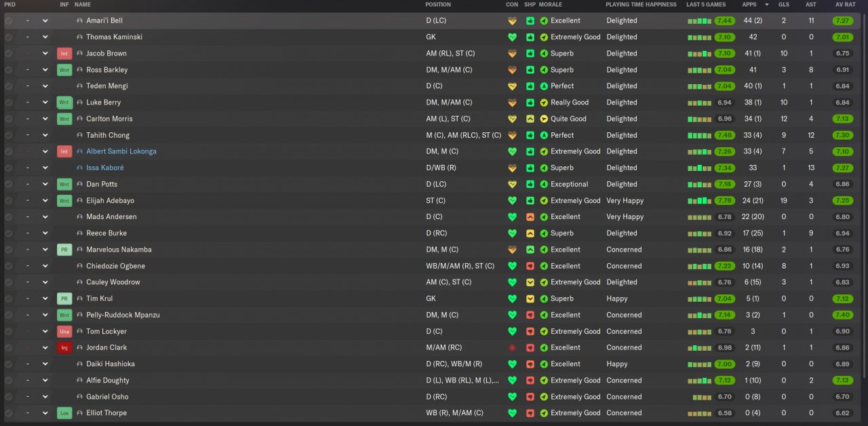Image resolution: width=868 pixels, height=426 pixels.
Task: Click Tim Krul's Wnt-column PR badge
Action: coord(64,298)
